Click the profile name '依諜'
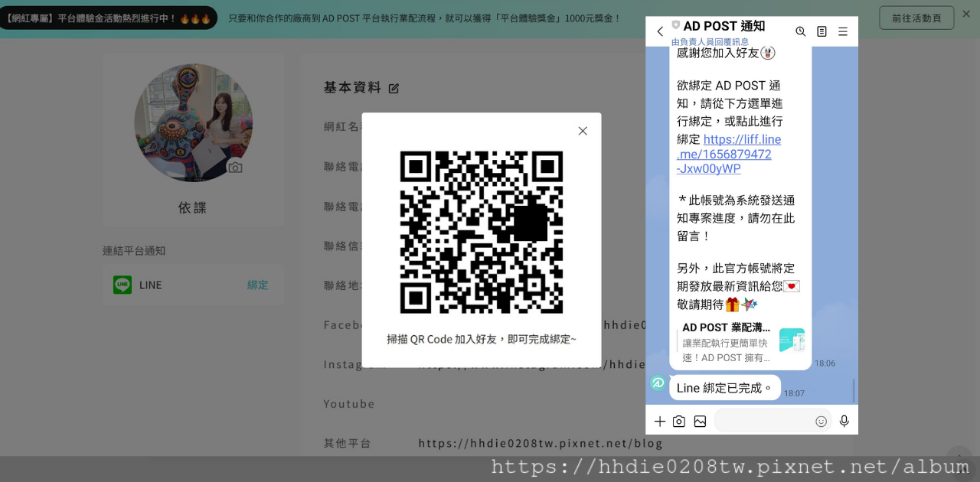980x482 pixels. (193, 207)
